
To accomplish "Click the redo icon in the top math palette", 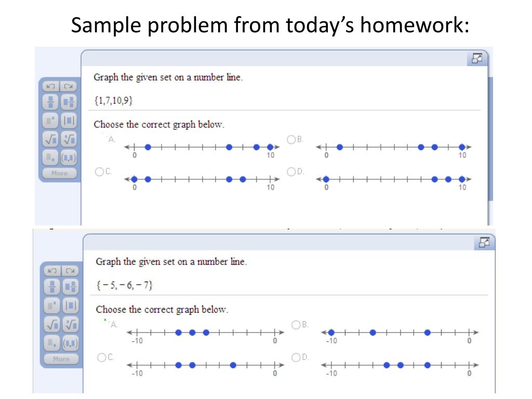I will (68, 86).
